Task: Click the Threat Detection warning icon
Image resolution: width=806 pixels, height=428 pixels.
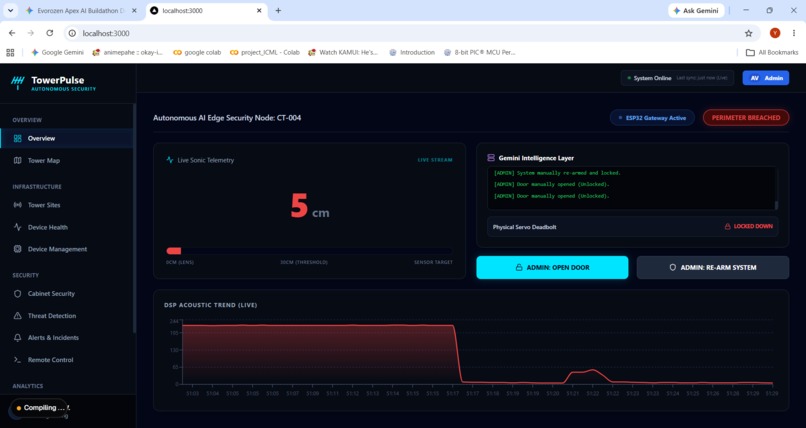Action: [x=17, y=316]
